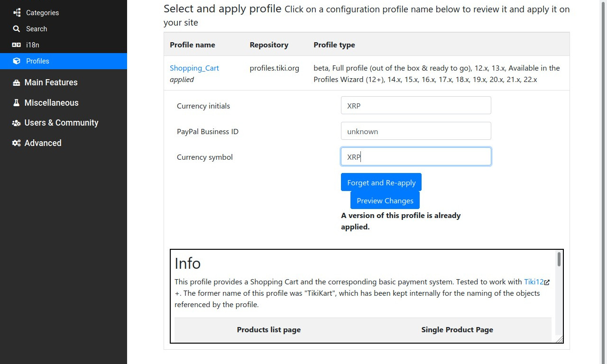Click the Search magnifier icon
This screenshot has width=607, height=364.
coord(17,29)
